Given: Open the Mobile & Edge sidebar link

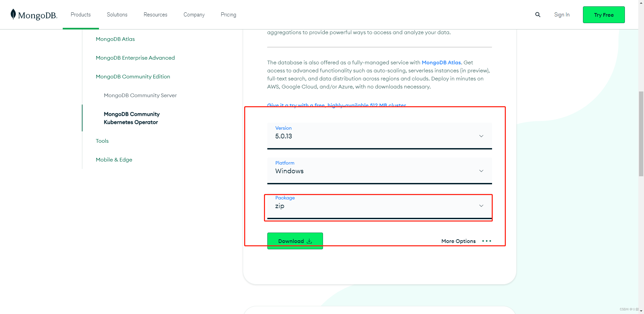Looking at the screenshot, I should [x=114, y=160].
